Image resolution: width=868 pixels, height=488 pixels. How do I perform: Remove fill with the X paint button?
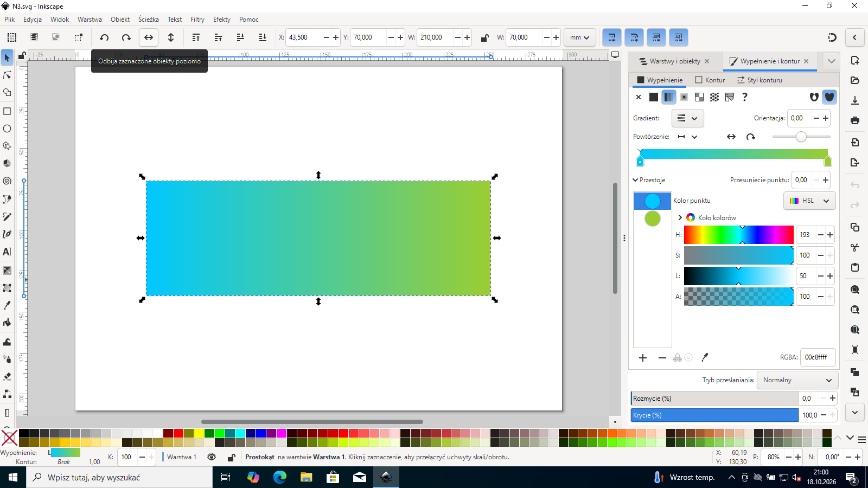coord(639,97)
